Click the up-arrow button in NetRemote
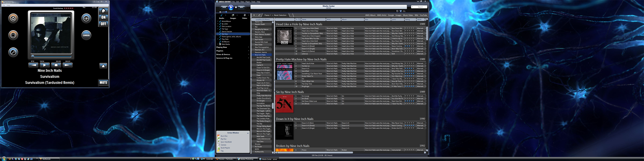The height and width of the screenshot is (161, 644). pyautogui.click(x=103, y=65)
